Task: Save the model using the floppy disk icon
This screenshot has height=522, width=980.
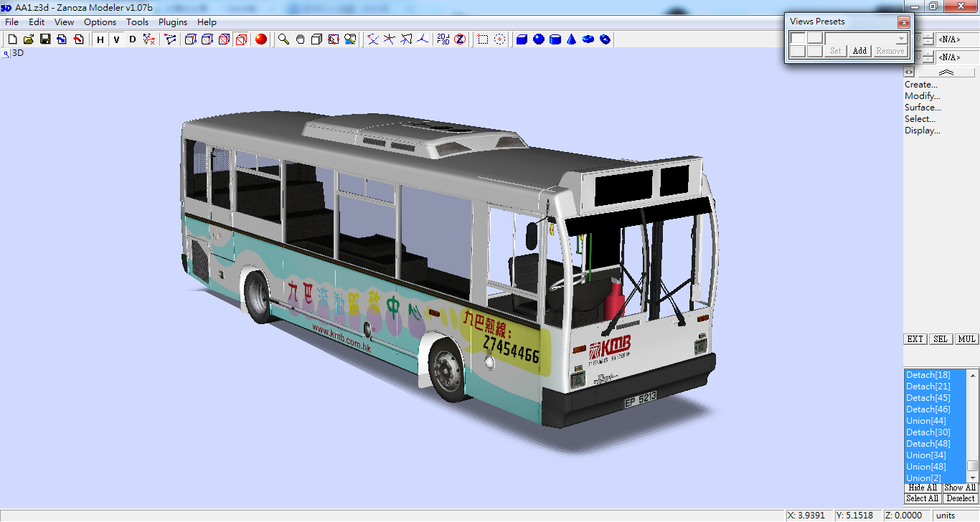Action: coord(45,39)
